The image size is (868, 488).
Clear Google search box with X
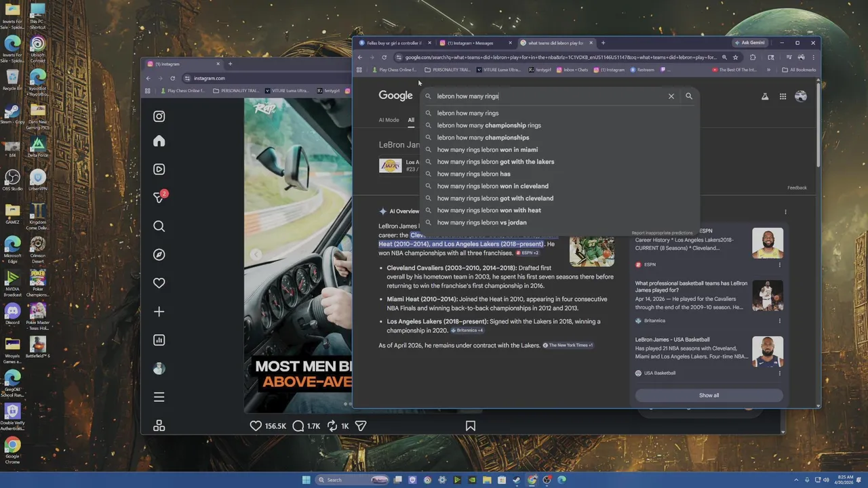tap(671, 96)
